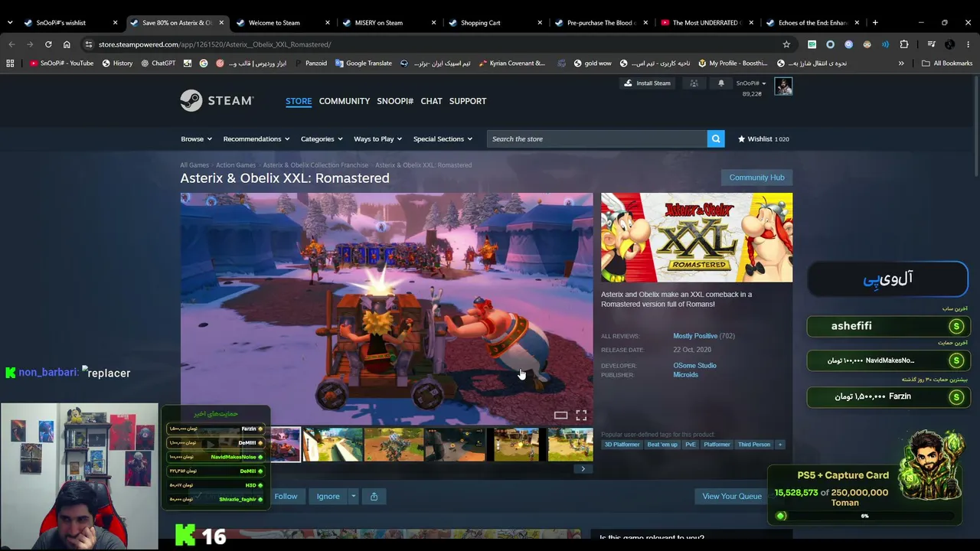Click the Chrome profile avatar
This screenshot has height=551, width=980.
pos(949,44)
